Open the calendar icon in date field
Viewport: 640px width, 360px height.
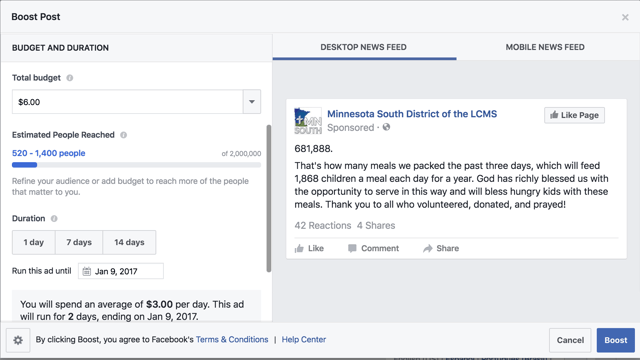click(x=87, y=271)
